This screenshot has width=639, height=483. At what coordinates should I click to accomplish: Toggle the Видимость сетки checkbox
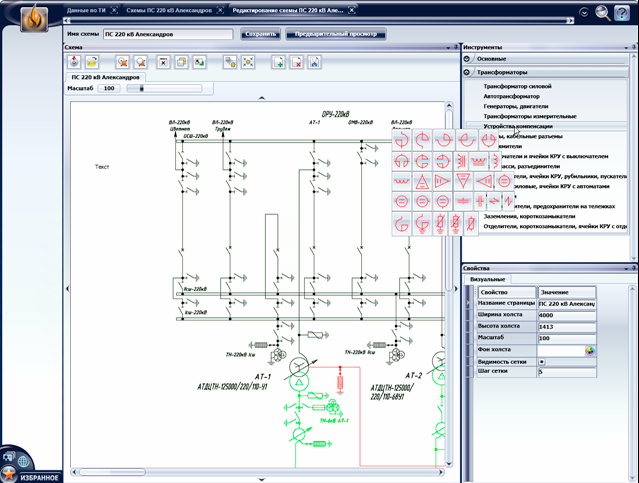541,360
